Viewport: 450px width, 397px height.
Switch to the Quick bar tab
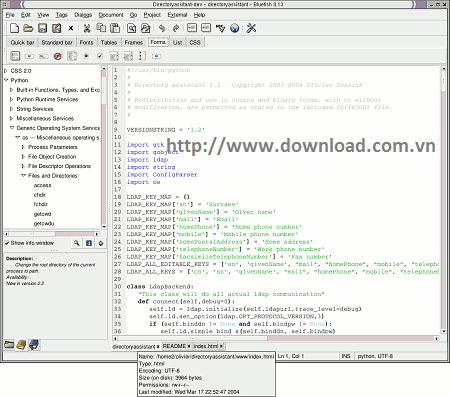click(x=22, y=43)
